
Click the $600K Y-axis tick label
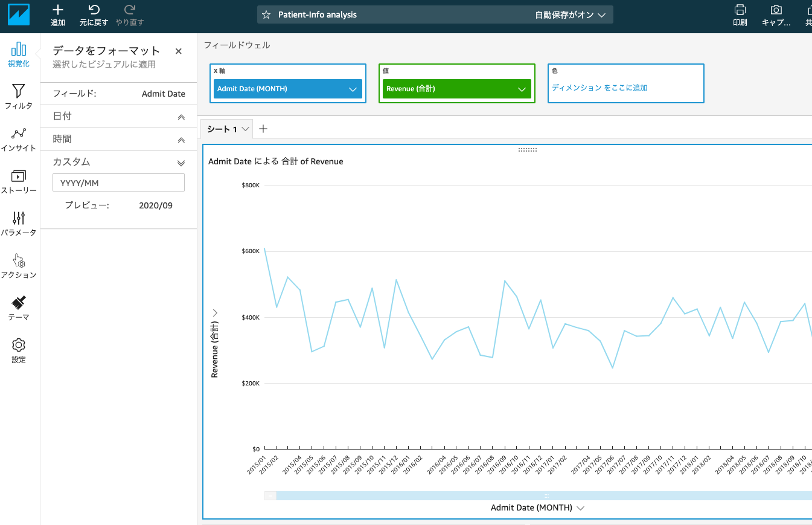pyautogui.click(x=252, y=251)
